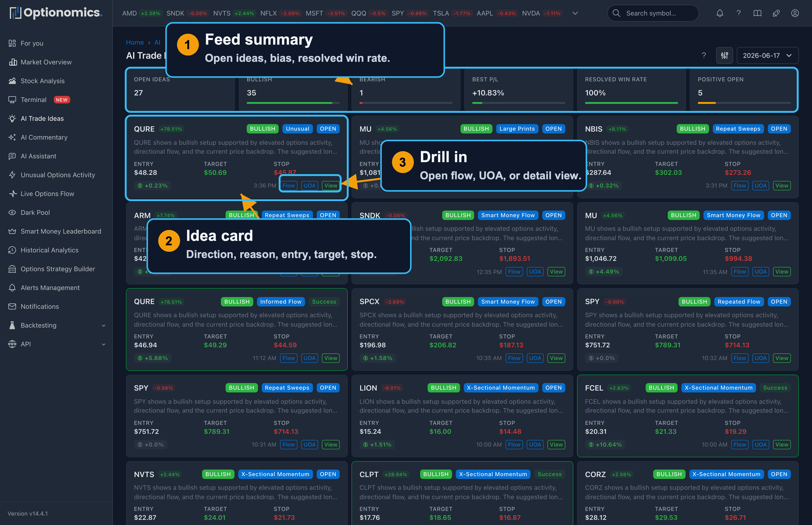Open Options Strategy Builder

[58, 269]
